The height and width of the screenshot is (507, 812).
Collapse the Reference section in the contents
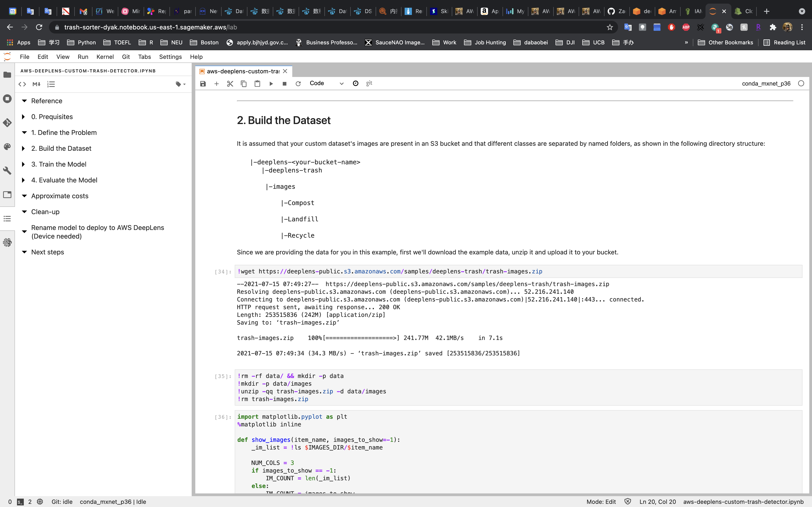point(24,101)
